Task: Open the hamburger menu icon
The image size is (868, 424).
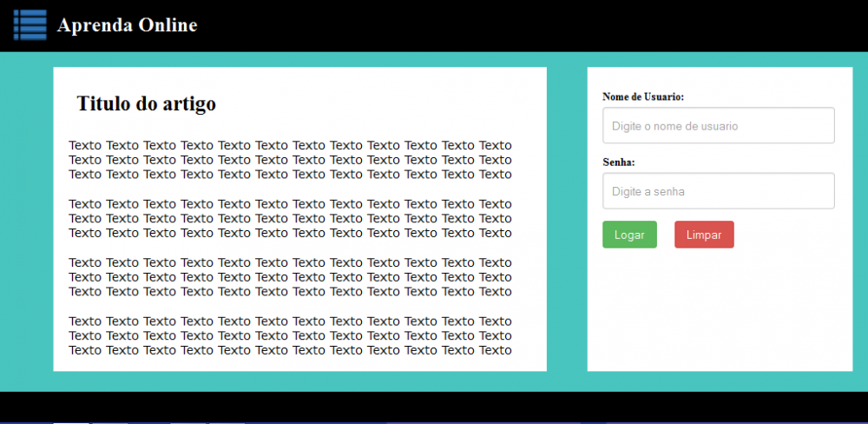Action: click(x=30, y=25)
